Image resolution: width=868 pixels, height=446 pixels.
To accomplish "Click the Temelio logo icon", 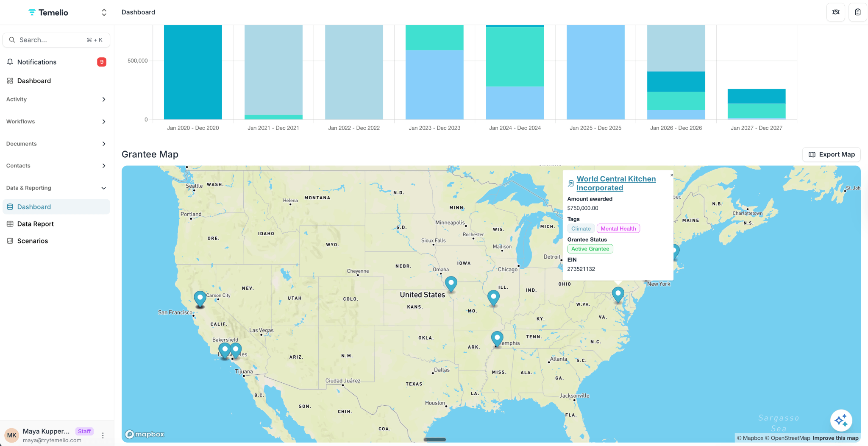I will (32, 12).
